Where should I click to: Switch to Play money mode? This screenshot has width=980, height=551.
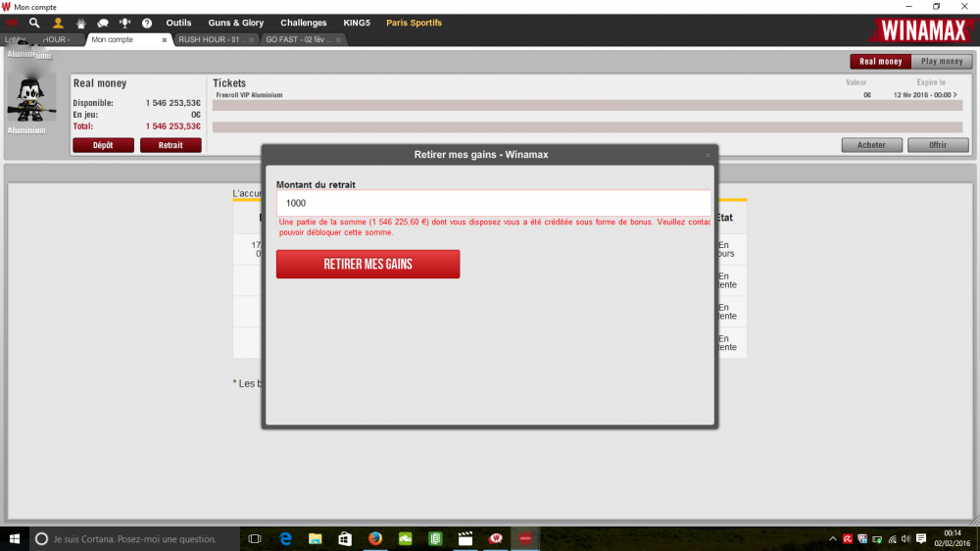pyautogui.click(x=942, y=62)
